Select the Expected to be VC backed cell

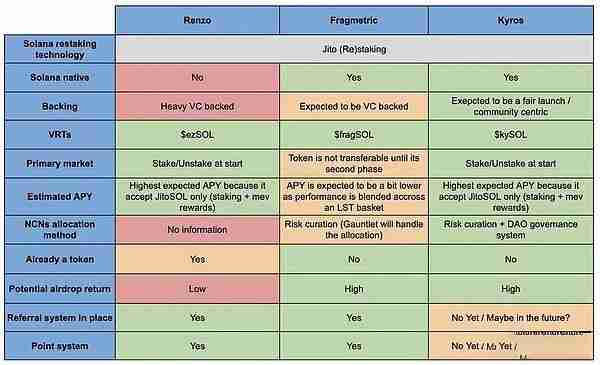[x=354, y=106]
